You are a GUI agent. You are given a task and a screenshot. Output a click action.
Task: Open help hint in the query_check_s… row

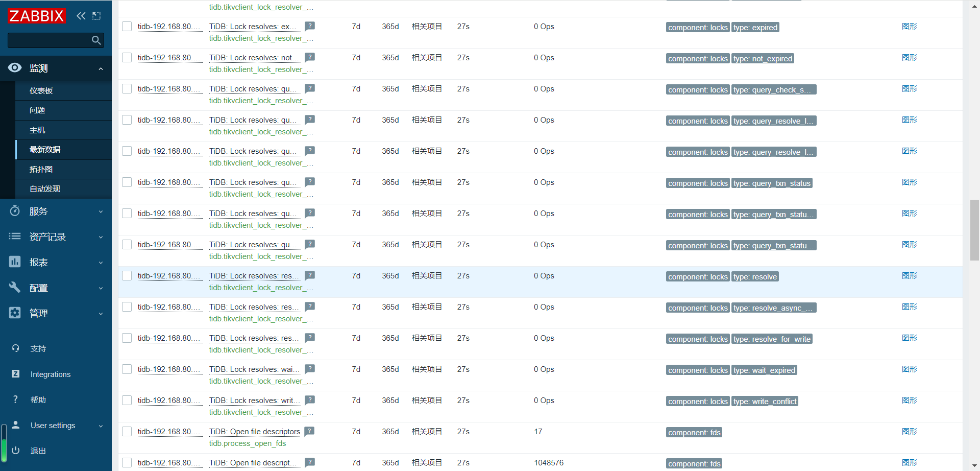(x=310, y=88)
